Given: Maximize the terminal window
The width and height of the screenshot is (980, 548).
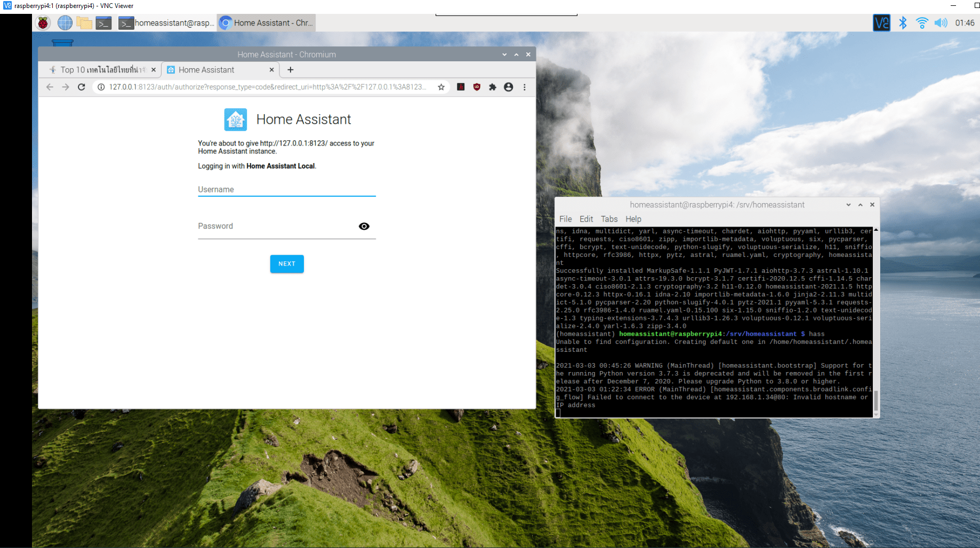Looking at the screenshot, I should (860, 205).
